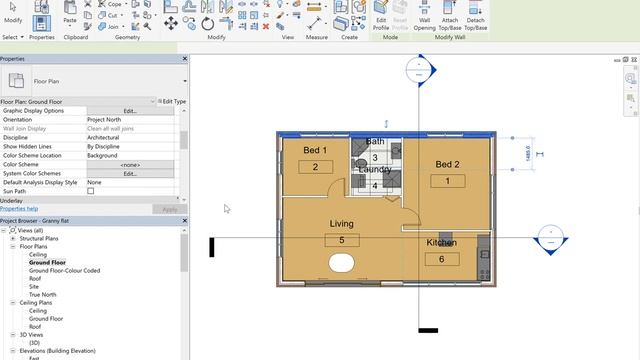The width and height of the screenshot is (640, 360).
Task: Click the Create Assembly icon
Action: (341, 7)
